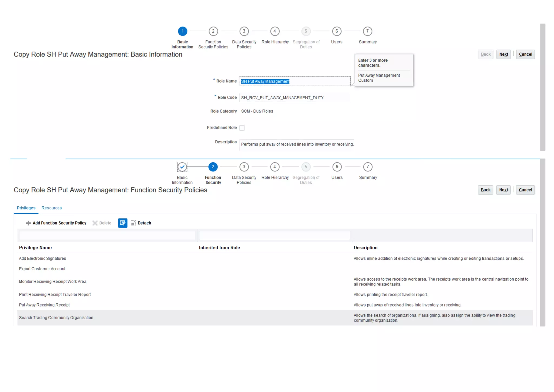The height and width of the screenshot is (392, 554).
Task: Click the Delete X icon in the toolbar
Action: (x=95, y=223)
